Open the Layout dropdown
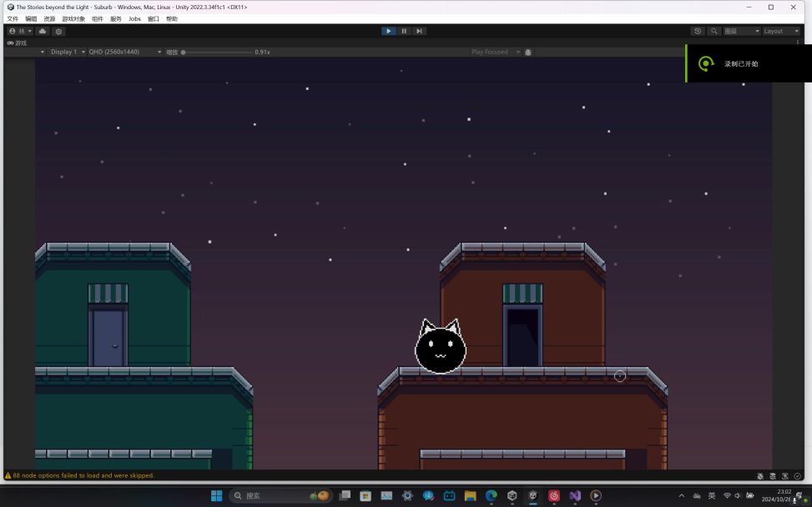This screenshot has width=812, height=507. [x=781, y=31]
